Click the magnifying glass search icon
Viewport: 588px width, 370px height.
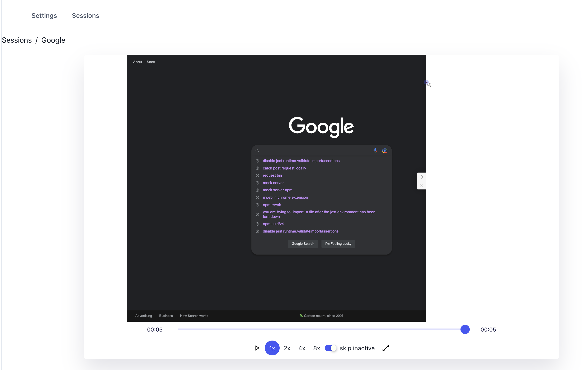point(257,150)
